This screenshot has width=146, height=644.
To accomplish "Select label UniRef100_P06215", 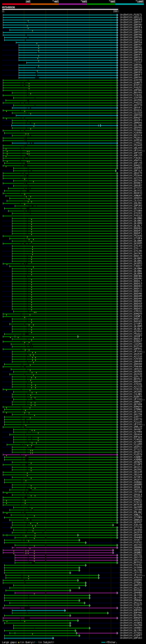I will pyautogui.click(x=131, y=103).
